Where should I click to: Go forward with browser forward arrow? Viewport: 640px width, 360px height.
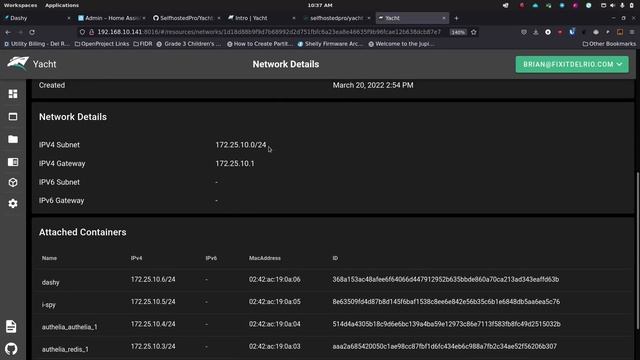20,32
